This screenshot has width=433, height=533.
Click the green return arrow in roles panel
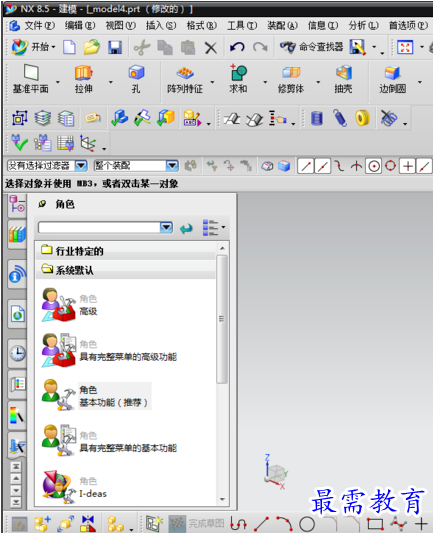pos(186,228)
